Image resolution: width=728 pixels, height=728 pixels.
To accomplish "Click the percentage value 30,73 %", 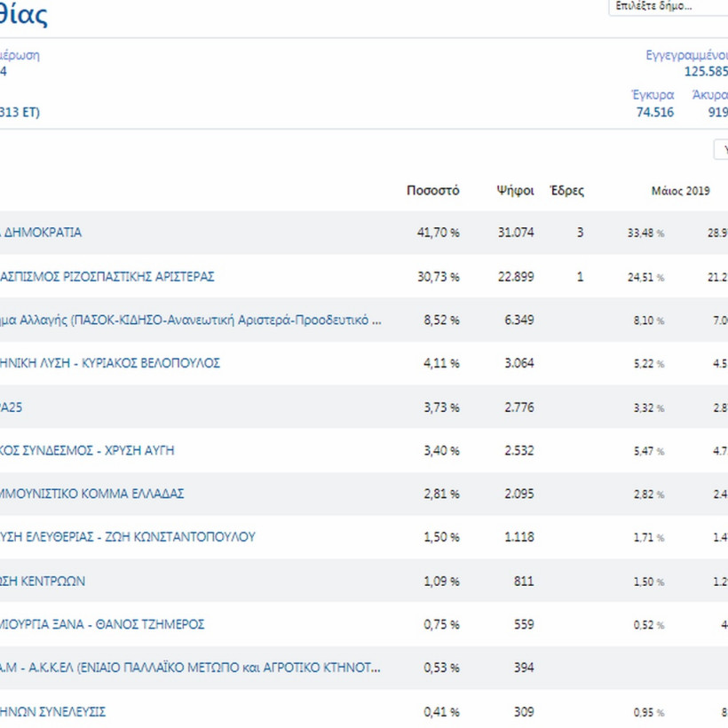I will click(439, 277).
